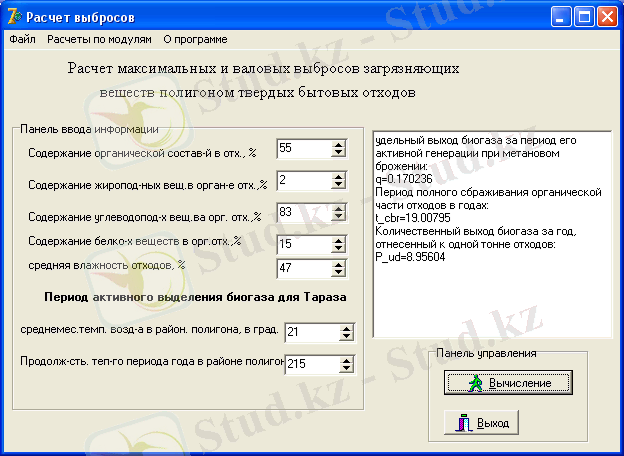624x456 pixels.
Task: Decrease organic content value 55
Action: (x=339, y=153)
